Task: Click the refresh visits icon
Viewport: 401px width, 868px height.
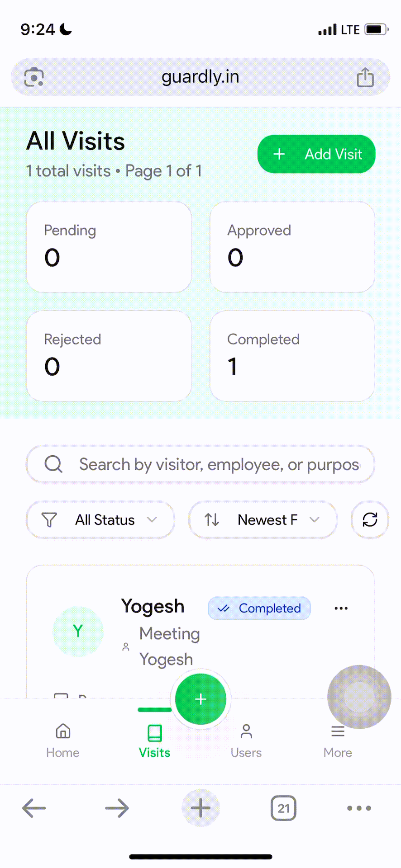Action: (x=370, y=520)
